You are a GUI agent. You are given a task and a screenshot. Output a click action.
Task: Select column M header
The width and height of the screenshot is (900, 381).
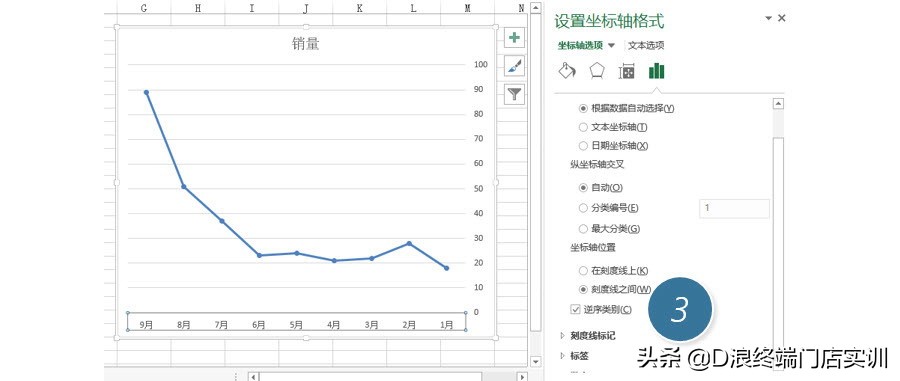(467, 7)
